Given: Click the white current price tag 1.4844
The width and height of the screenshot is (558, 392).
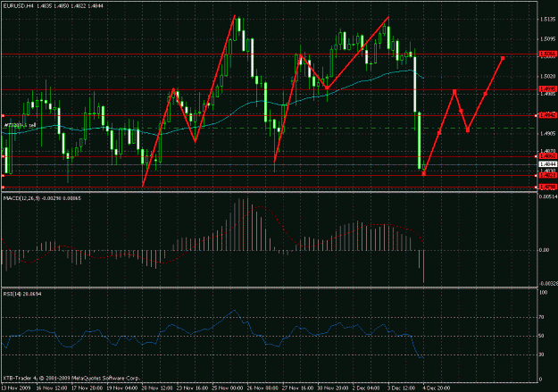Looking at the screenshot, I should pos(547,164).
